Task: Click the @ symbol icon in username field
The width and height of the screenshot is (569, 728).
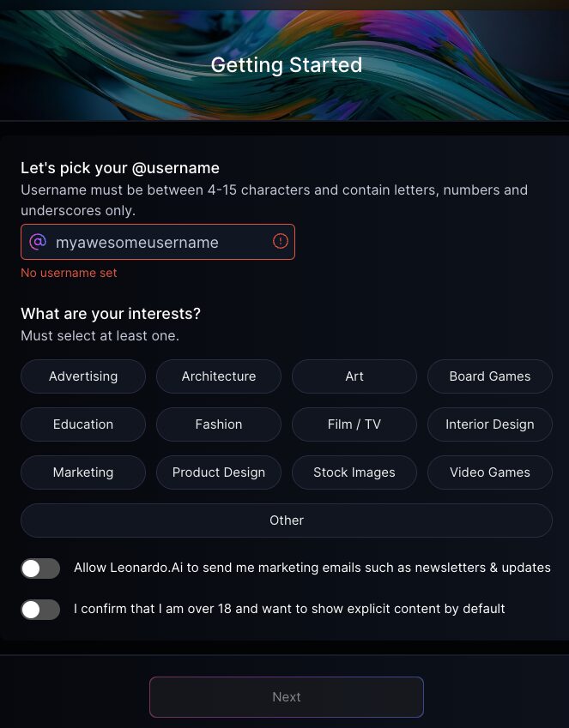Action: [38, 242]
